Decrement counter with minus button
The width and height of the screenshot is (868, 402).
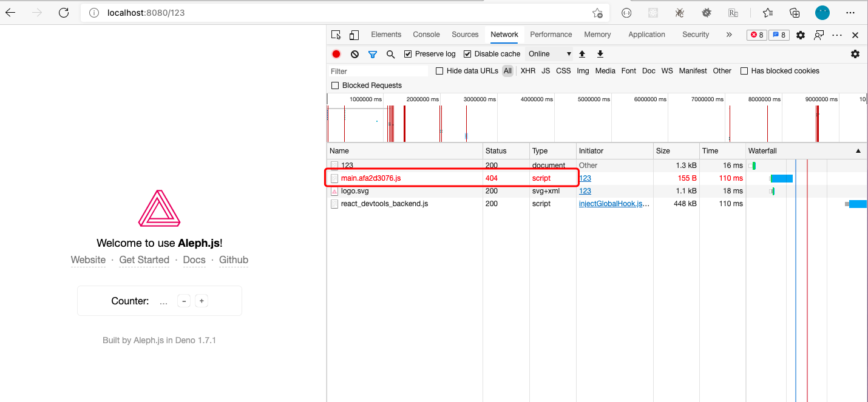point(184,301)
